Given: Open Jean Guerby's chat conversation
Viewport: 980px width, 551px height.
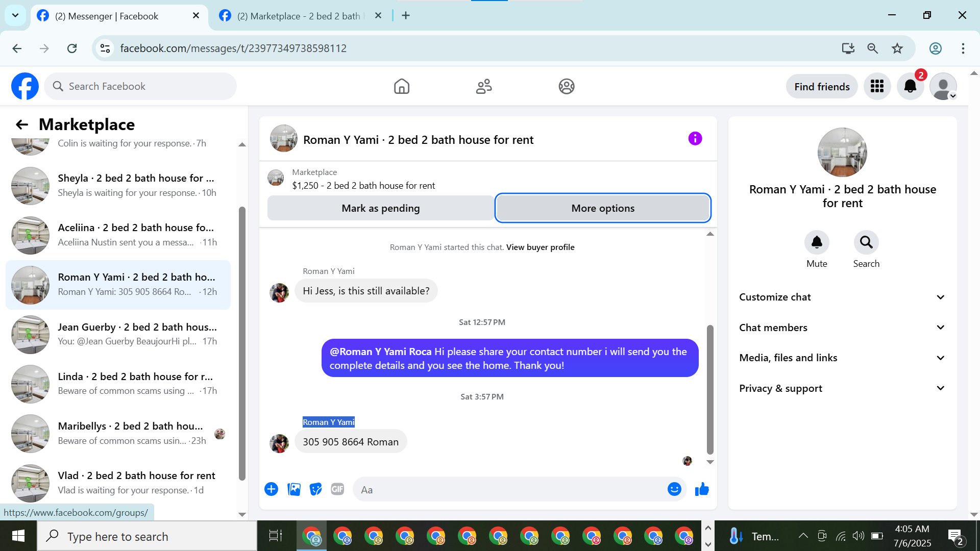Looking at the screenshot, I should [118, 334].
